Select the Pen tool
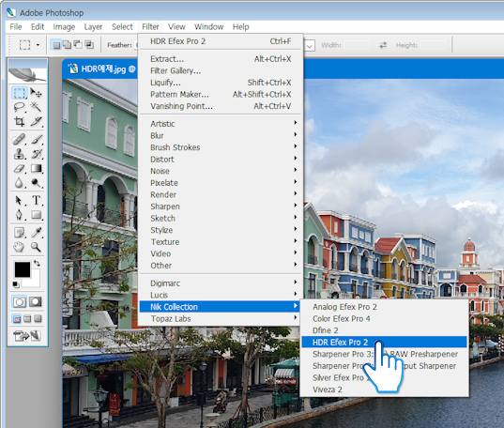Screen dimensions: 504x428 (20, 215)
